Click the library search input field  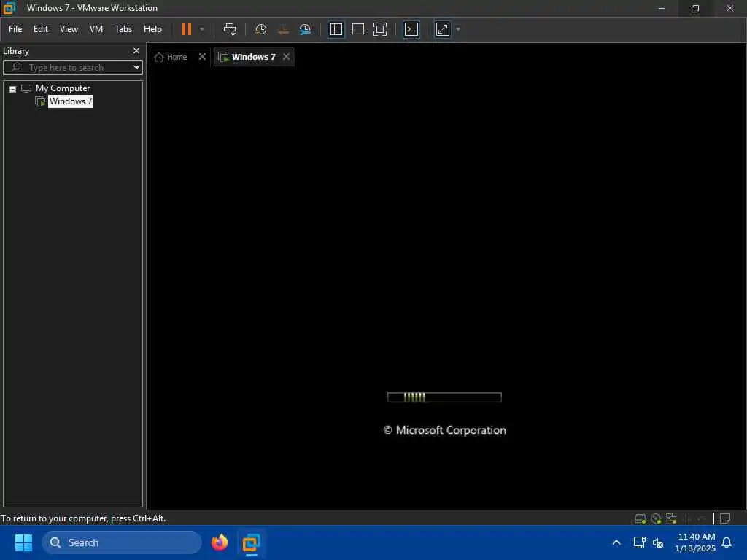(x=71, y=67)
